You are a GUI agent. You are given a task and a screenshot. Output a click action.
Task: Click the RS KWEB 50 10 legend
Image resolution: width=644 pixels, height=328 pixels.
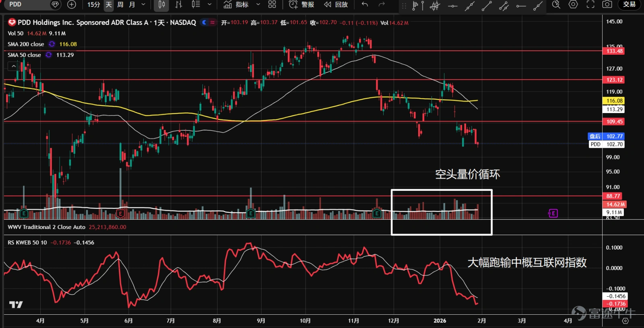point(27,243)
